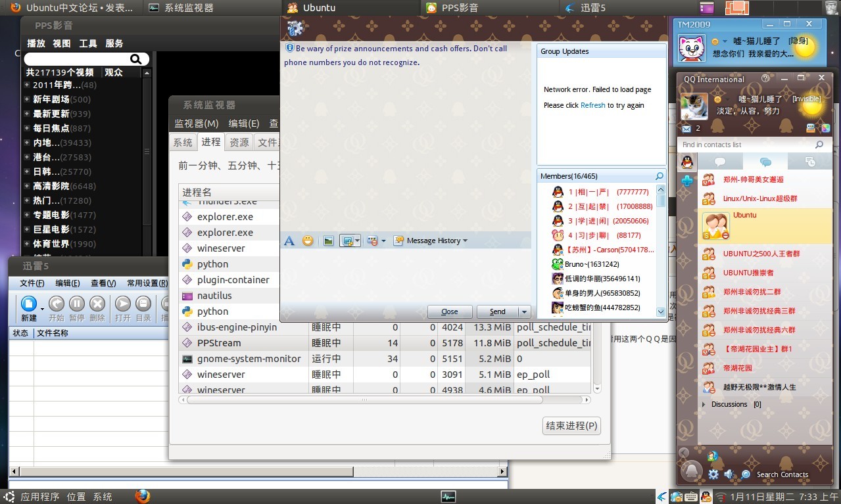
Task: Switch to the 系统 tab in system monitor
Action: 183,142
